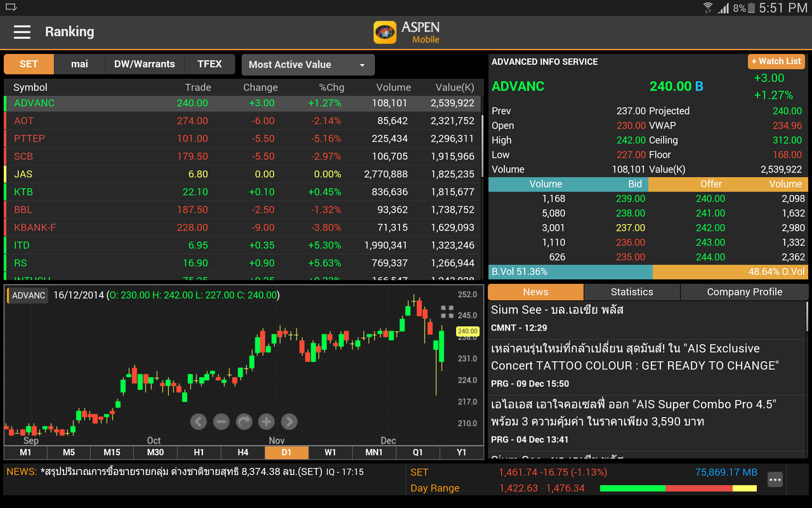Select the ADVANC row in ranking

[242, 104]
